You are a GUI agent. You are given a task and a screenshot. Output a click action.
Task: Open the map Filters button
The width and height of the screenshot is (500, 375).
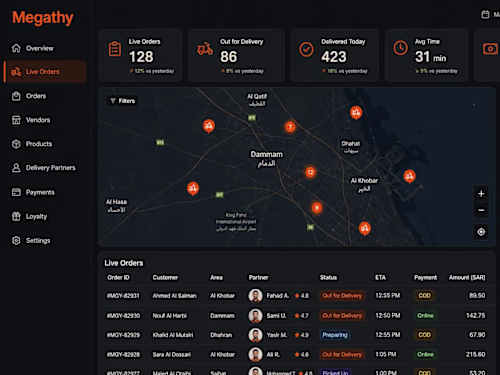click(x=123, y=101)
